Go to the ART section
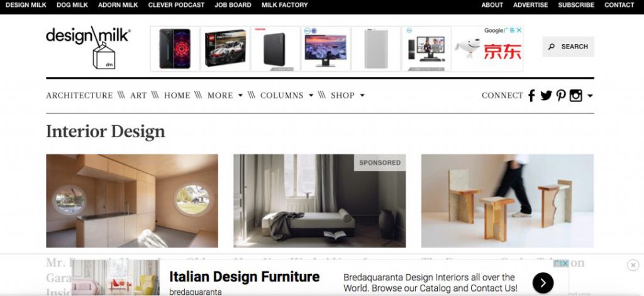The height and width of the screenshot is (296, 644). point(138,95)
